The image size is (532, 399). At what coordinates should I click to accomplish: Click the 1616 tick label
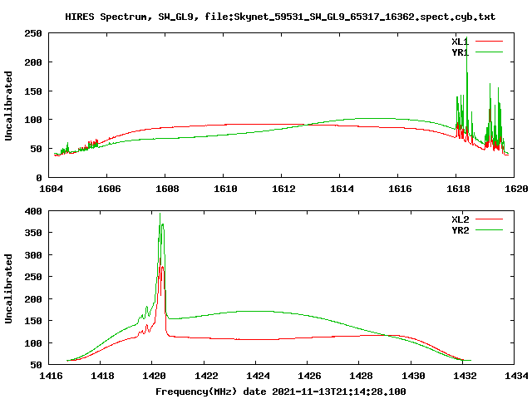[400, 189]
